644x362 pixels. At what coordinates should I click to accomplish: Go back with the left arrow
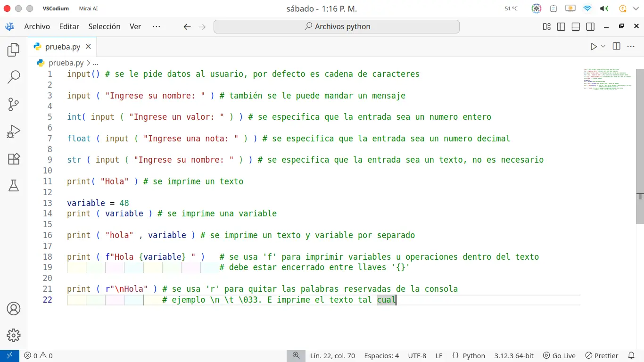[187, 27]
